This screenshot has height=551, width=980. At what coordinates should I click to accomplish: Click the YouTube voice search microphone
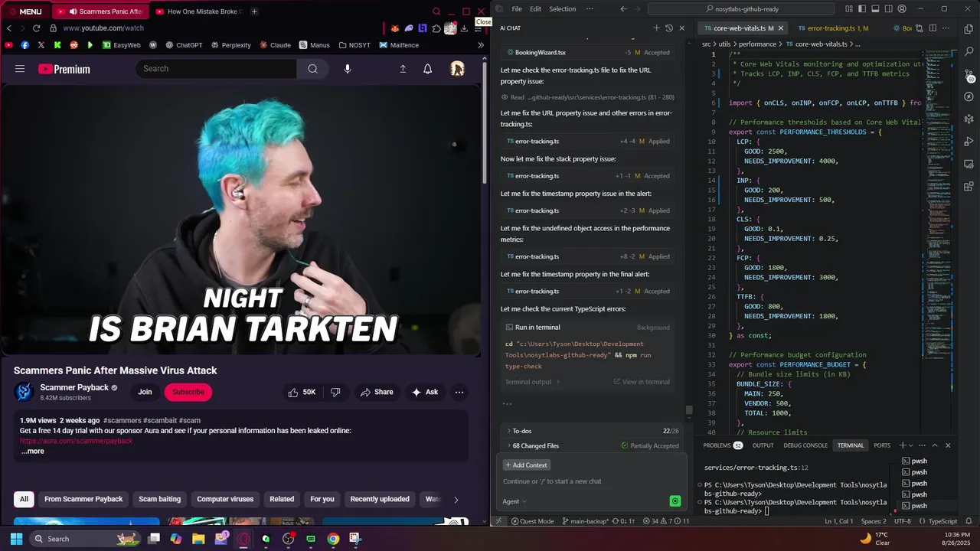[x=348, y=69]
